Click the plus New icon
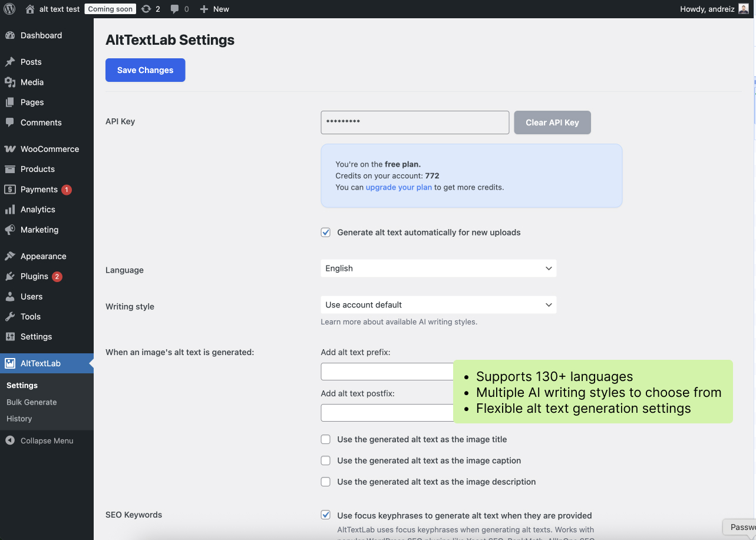This screenshot has width=756, height=540. pos(204,9)
